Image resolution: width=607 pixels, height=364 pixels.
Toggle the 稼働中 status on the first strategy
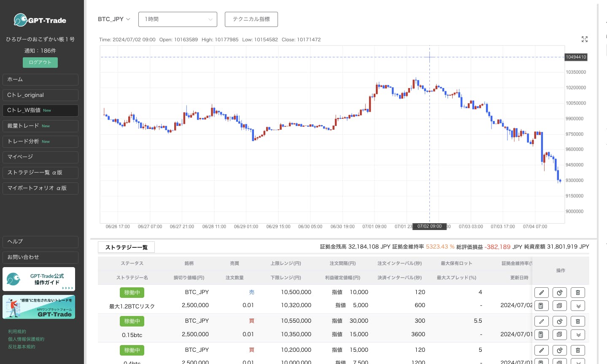(132, 292)
